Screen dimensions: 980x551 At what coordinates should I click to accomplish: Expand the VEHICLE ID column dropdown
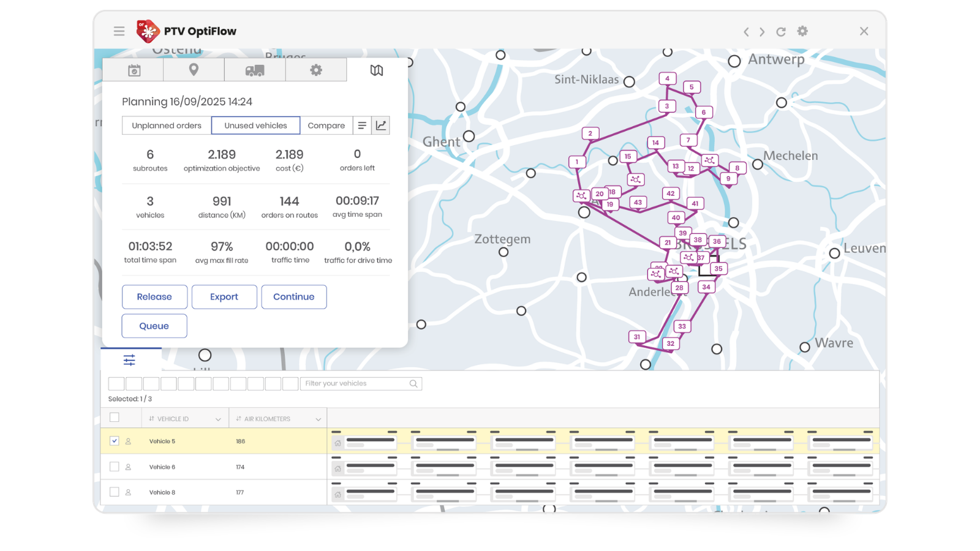(218, 419)
